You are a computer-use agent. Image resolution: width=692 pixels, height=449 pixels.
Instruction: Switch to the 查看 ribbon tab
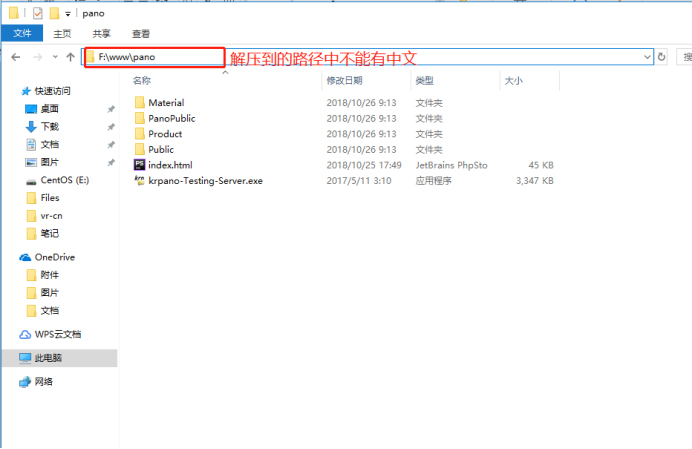140,34
